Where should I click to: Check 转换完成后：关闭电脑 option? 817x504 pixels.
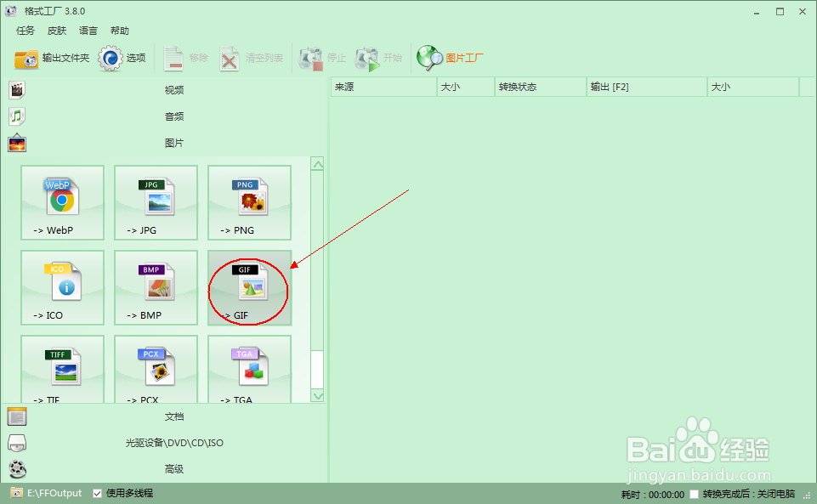click(x=693, y=492)
